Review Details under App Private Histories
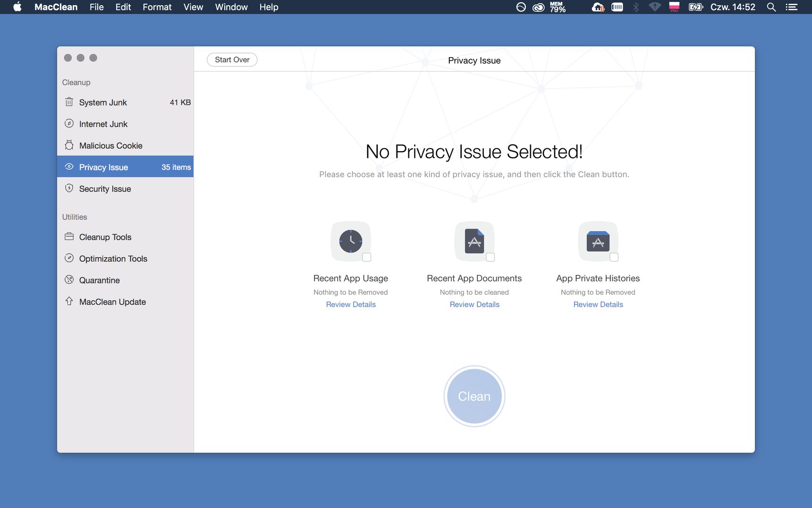 tap(598, 304)
